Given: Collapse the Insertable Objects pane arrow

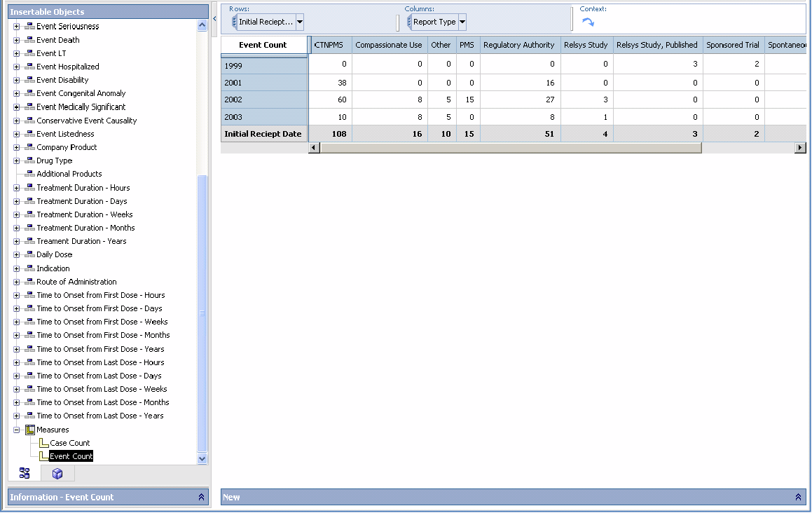Looking at the screenshot, I should (214, 19).
